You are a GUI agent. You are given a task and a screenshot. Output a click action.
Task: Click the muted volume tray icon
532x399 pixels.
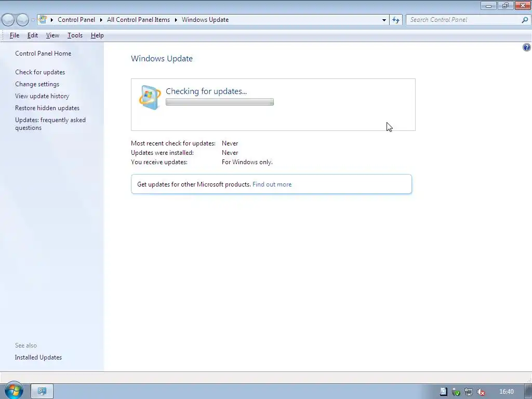click(x=481, y=392)
